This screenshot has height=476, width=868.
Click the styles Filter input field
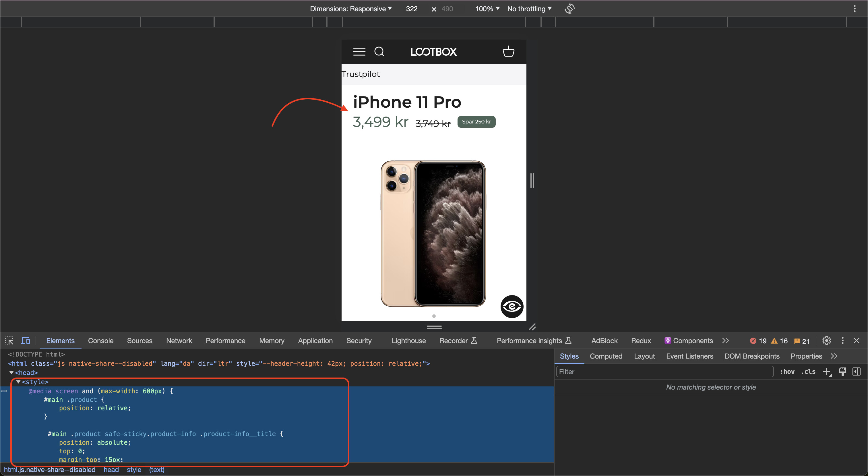click(664, 371)
